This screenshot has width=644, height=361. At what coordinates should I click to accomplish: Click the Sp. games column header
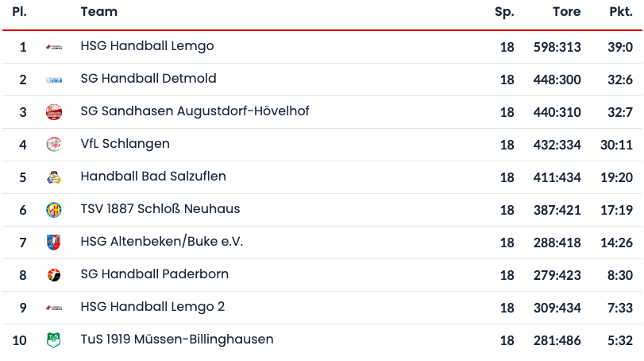point(504,12)
